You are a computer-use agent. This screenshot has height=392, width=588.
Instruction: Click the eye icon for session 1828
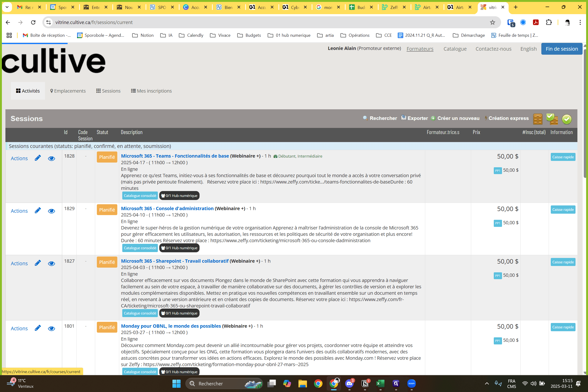[x=52, y=159]
